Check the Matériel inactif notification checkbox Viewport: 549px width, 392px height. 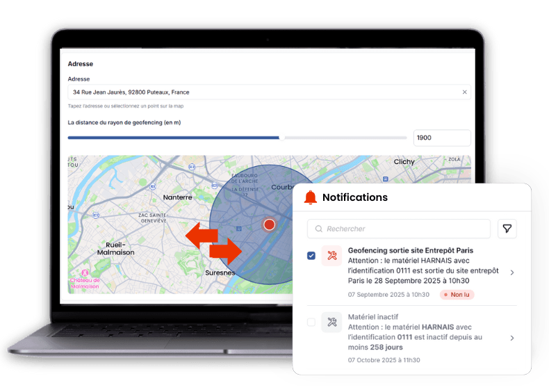click(311, 322)
